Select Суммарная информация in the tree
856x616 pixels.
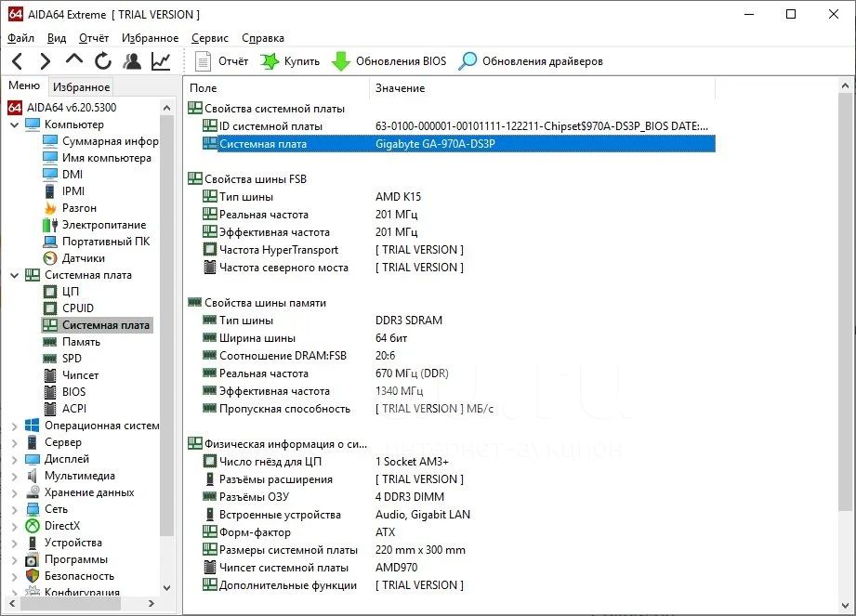(101, 141)
